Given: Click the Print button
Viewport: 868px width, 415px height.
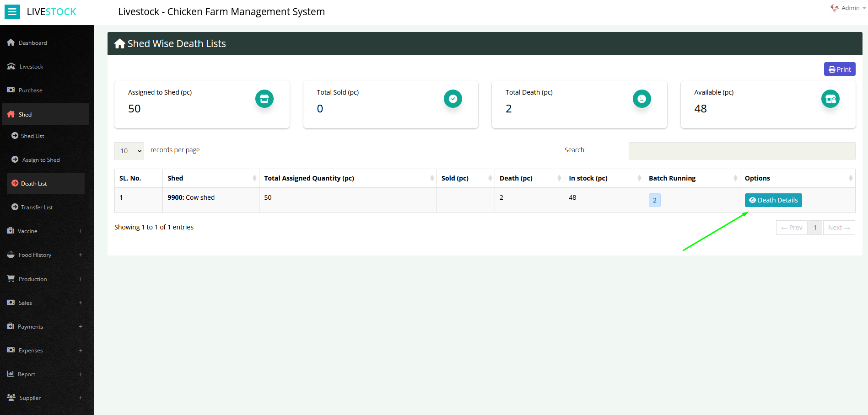Looking at the screenshot, I should [x=839, y=69].
